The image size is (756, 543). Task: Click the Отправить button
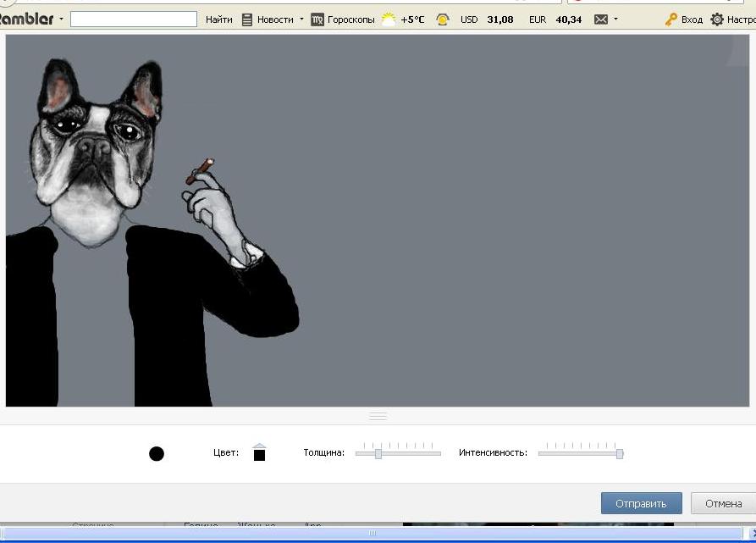coord(641,503)
